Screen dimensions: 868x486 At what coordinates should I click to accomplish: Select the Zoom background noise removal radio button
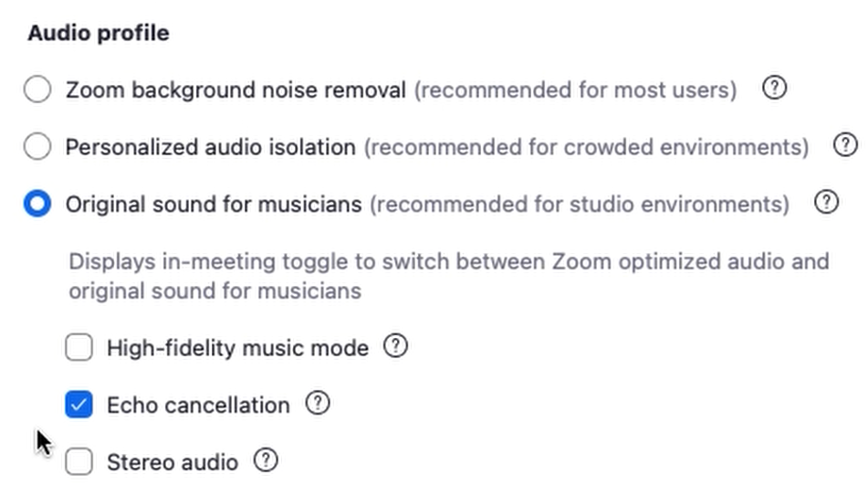[x=37, y=90]
